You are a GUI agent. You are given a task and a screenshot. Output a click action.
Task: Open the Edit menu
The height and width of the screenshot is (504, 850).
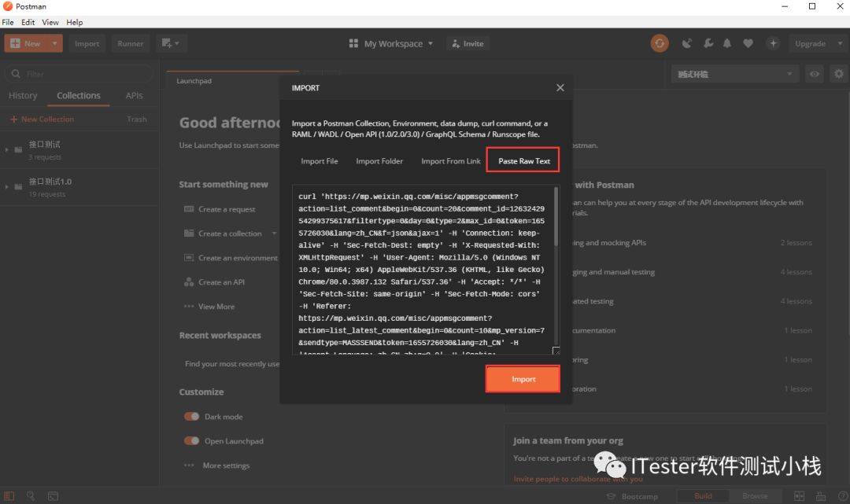pos(28,22)
